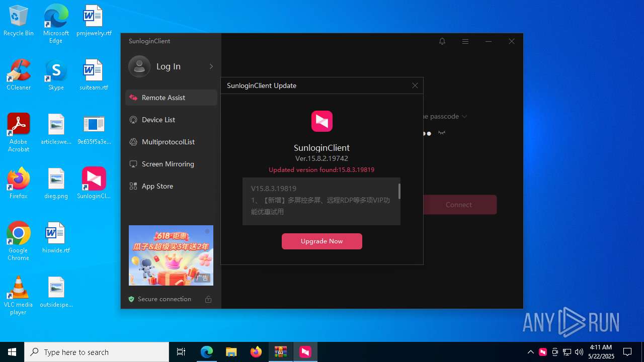Toggle passcode visibility eye icon

pos(442,133)
